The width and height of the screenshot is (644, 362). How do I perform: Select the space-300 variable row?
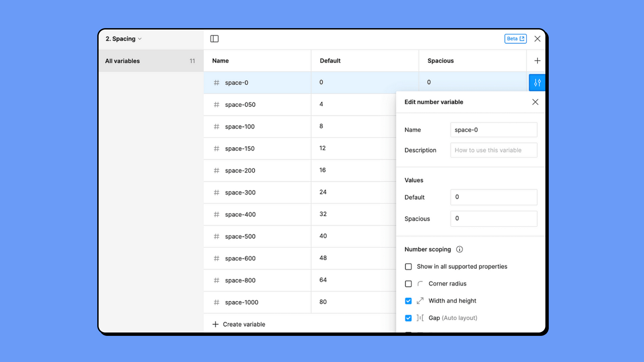coord(240,193)
